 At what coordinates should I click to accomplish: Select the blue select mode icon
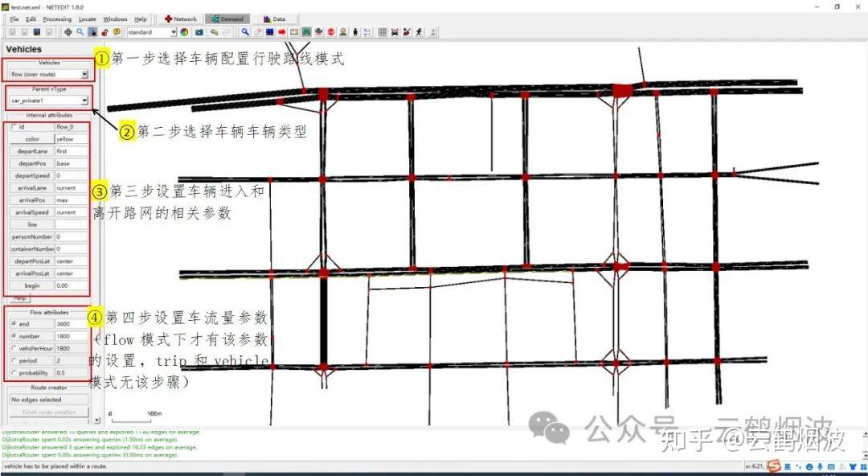pyautogui.click(x=269, y=32)
